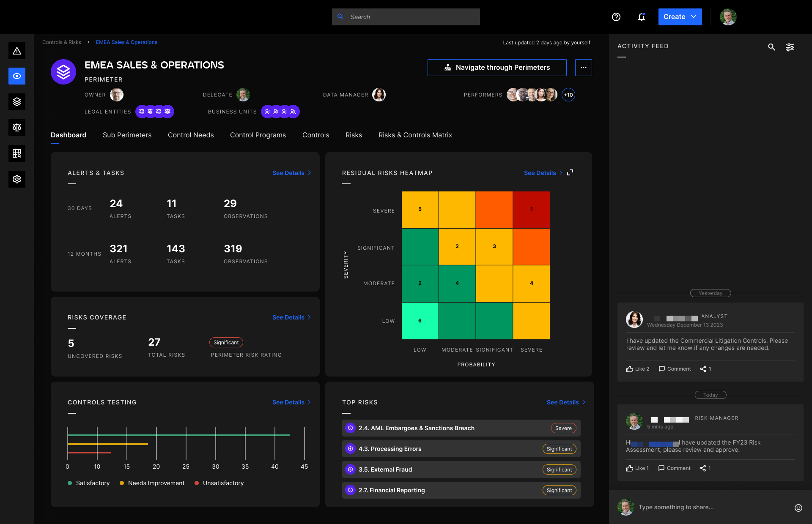This screenshot has width=812, height=524.
Task: Open the alerts triangle sidebar icon
Action: (17, 51)
